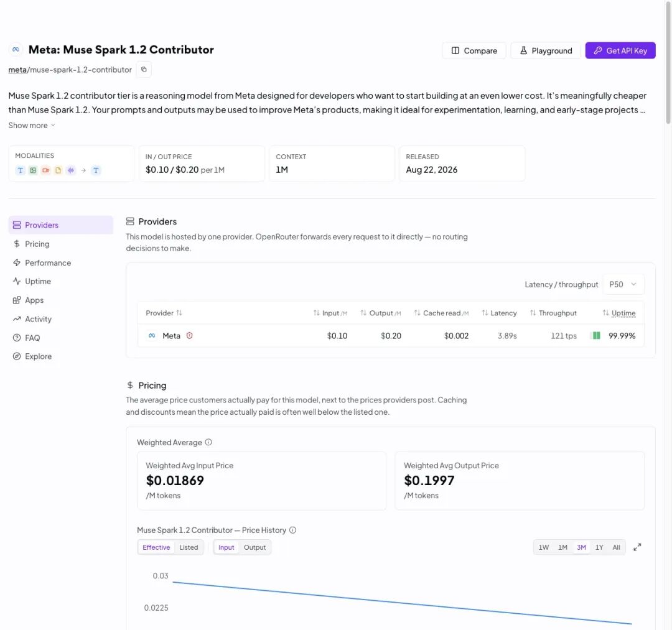Copy the model slug with copy icon

point(144,70)
